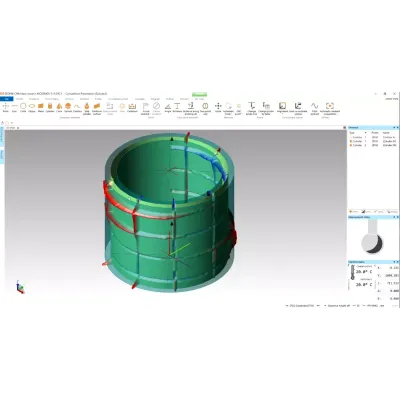The width and height of the screenshot is (400, 400).
Task: Select the Circle geometry tool
Action: coord(23,107)
